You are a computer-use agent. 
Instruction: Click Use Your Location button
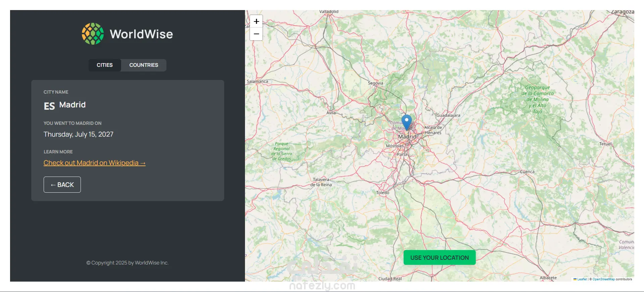tap(439, 257)
